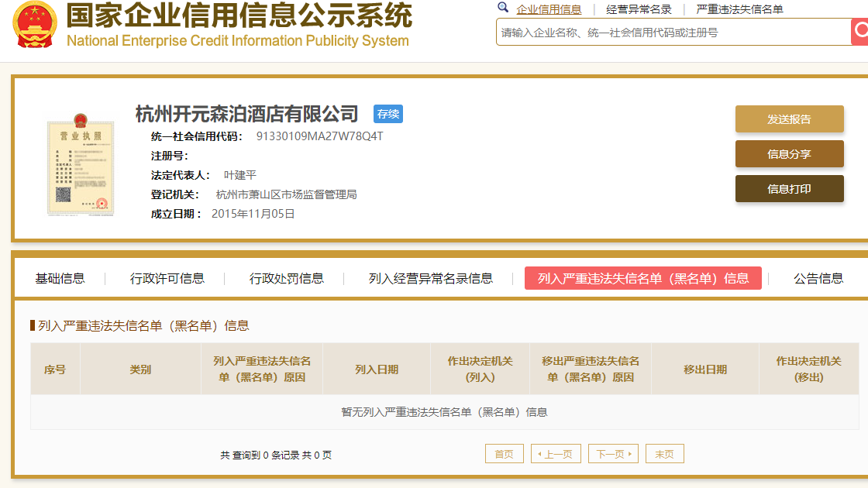
Task: Go to 上一页 previous page
Action: pos(556,454)
